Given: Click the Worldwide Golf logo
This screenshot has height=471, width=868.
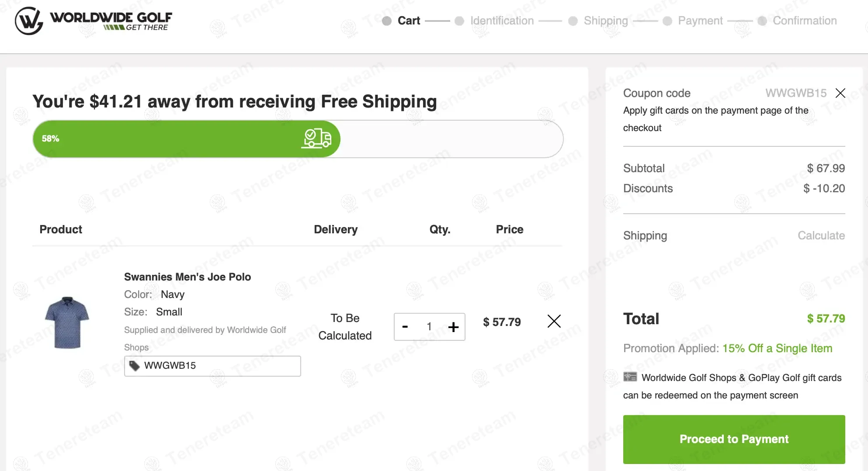Looking at the screenshot, I should click(x=94, y=21).
